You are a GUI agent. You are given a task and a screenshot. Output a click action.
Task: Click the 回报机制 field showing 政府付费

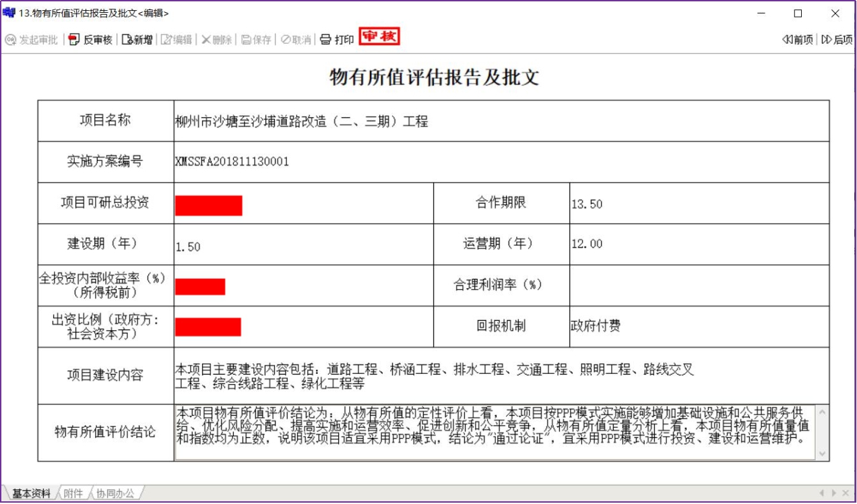(699, 326)
